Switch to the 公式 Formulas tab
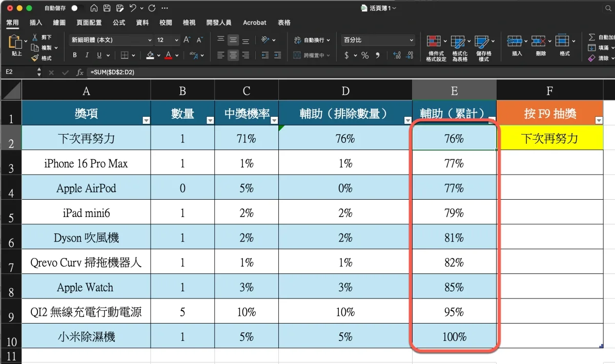The width and height of the screenshot is (615, 364). (x=119, y=23)
